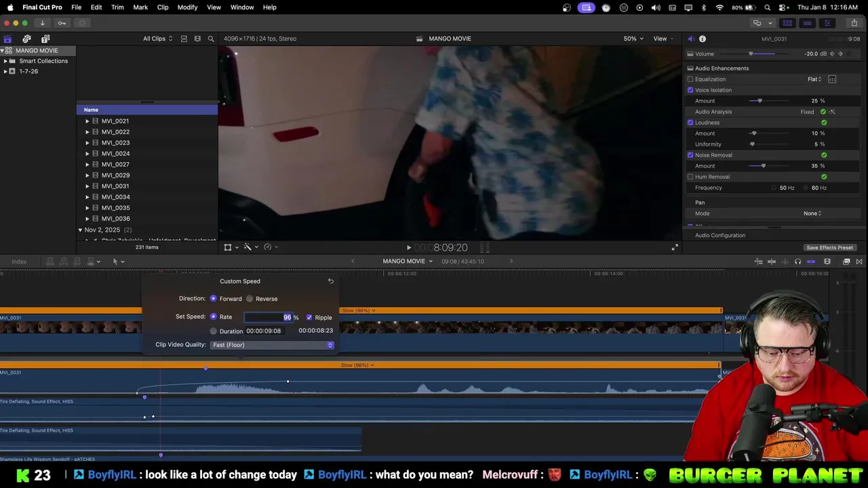Toggle audio skimming headphone icon
This screenshot has height=488, width=868.
[797, 262]
